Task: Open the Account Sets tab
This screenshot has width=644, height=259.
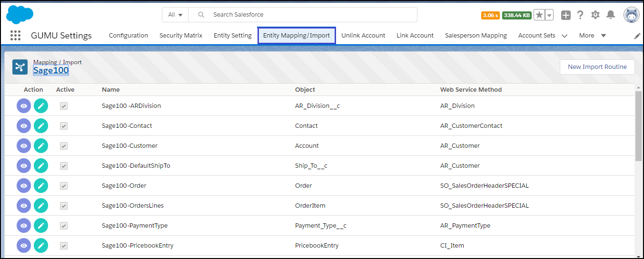Action: [x=537, y=36]
